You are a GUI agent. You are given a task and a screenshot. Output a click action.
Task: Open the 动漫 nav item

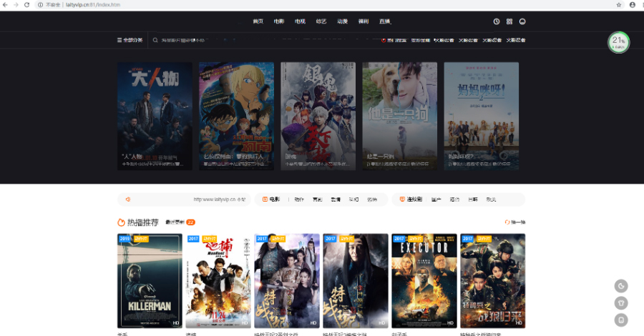pos(342,21)
